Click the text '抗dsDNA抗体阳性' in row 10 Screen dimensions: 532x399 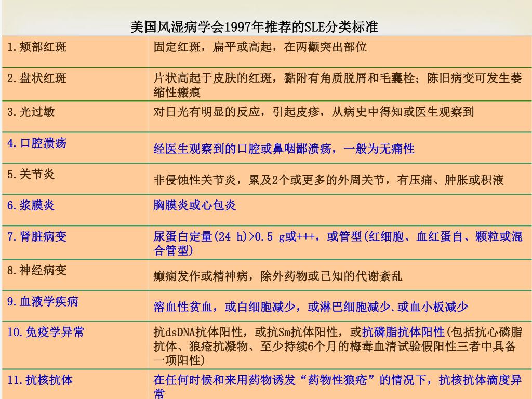198,332
